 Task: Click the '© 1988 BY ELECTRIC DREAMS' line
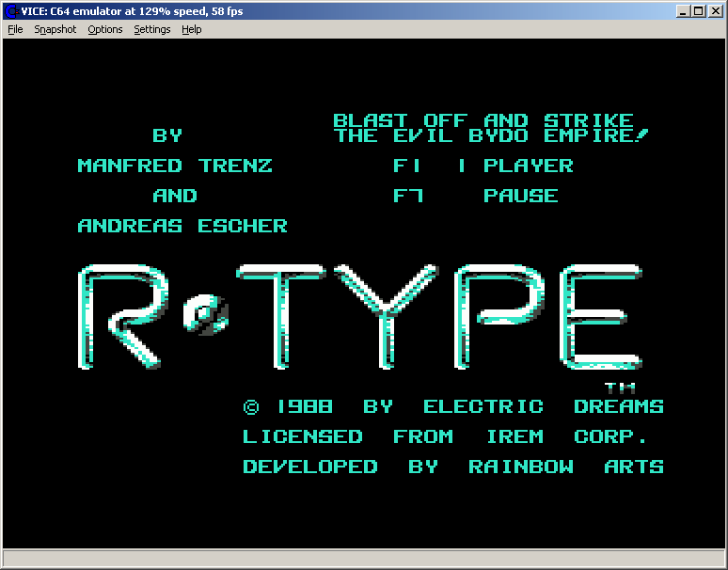(x=453, y=406)
